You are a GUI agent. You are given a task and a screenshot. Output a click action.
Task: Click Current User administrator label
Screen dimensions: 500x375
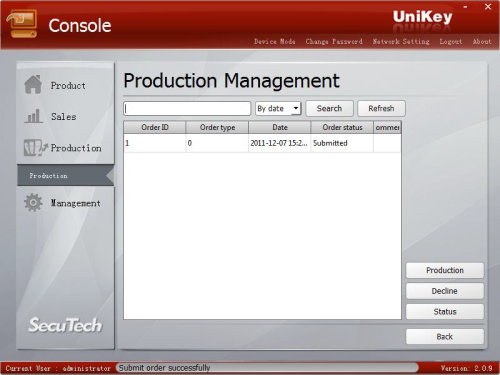tap(58, 368)
